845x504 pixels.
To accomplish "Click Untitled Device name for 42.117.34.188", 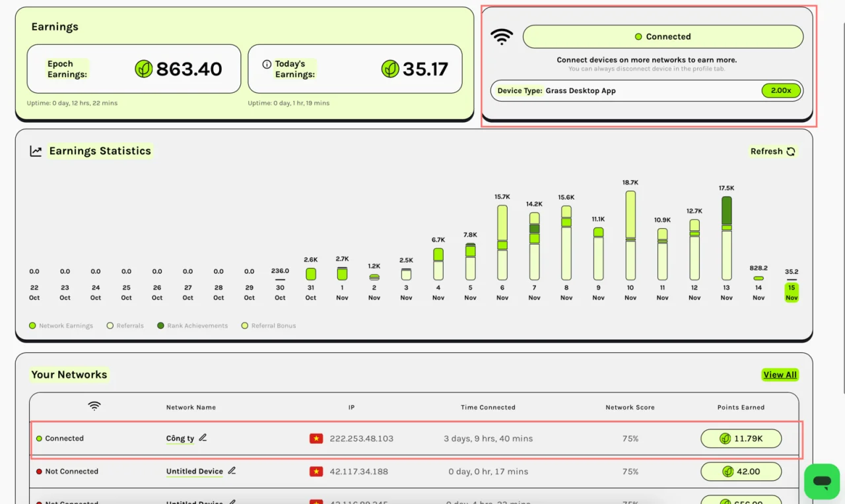I will coord(195,471).
